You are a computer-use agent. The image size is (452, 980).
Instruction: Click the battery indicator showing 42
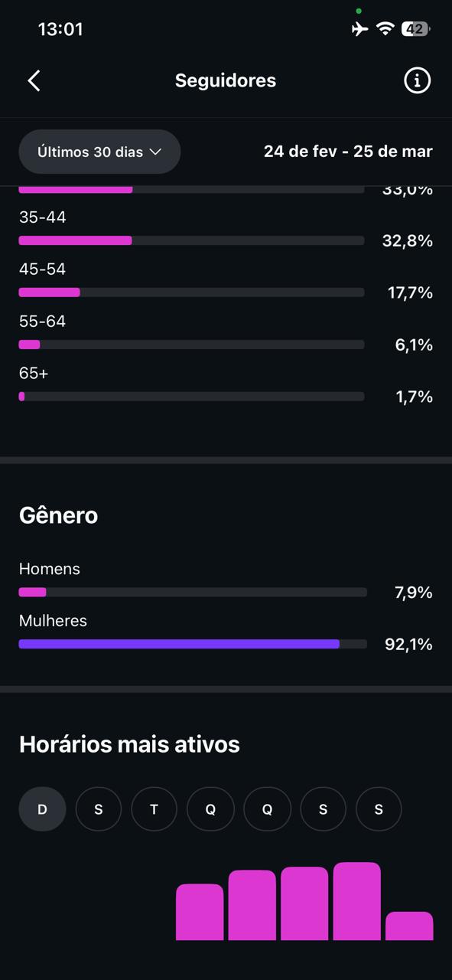[415, 28]
